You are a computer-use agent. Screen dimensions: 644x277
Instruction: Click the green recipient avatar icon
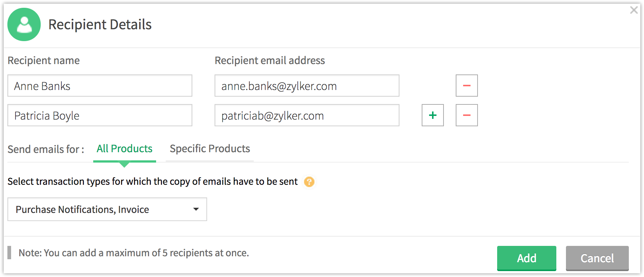(24, 24)
